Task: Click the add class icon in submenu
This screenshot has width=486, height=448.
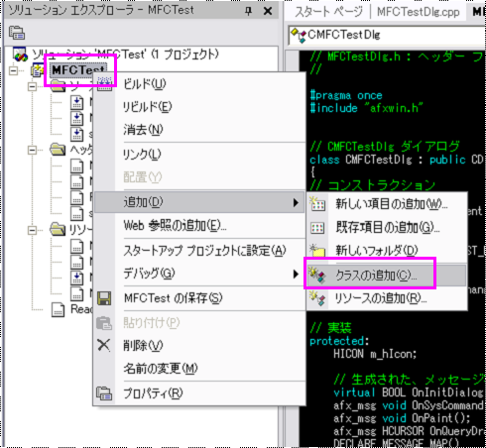Action: (x=317, y=275)
